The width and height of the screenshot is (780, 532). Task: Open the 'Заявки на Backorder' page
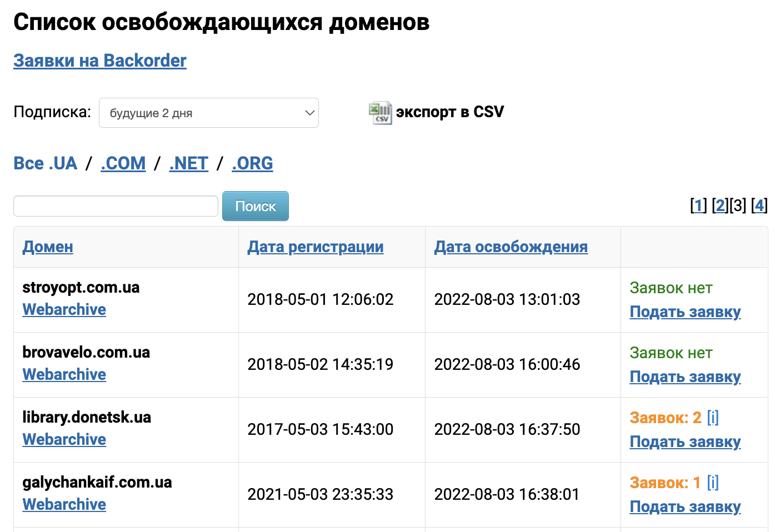pyautogui.click(x=99, y=61)
